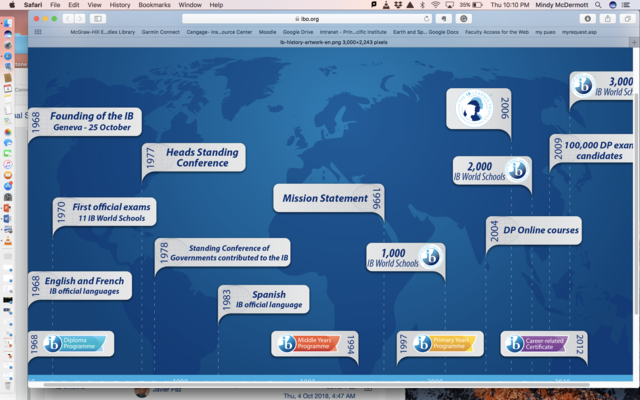The height and width of the screenshot is (400, 640).
Task: Open Garmin Connect bookmark
Action: pyautogui.click(x=160, y=32)
